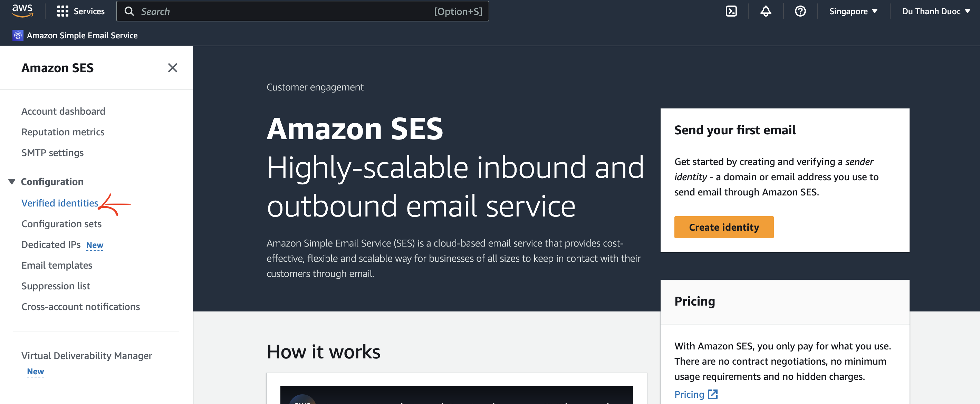The height and width of the screenshot is (404, 980).
Task: Focus the top Search input field
Action: [x=302, y=11]
